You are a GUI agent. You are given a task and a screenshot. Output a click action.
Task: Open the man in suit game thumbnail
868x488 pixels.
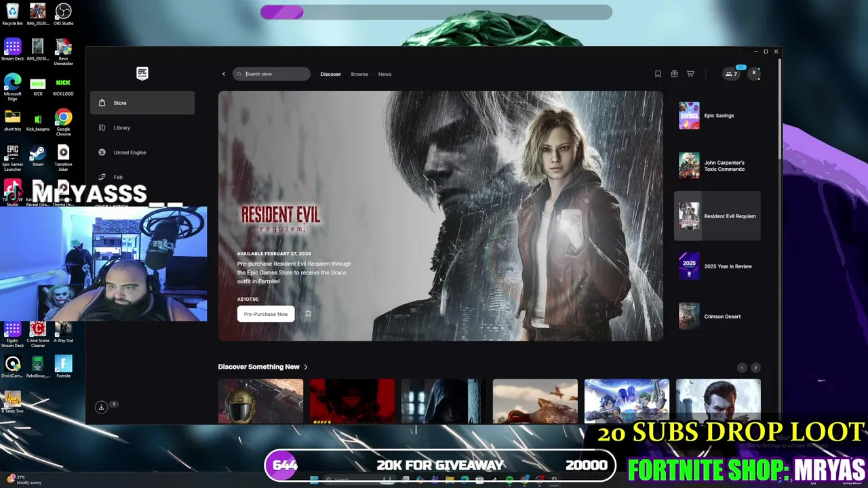click(x=718, y=401)
